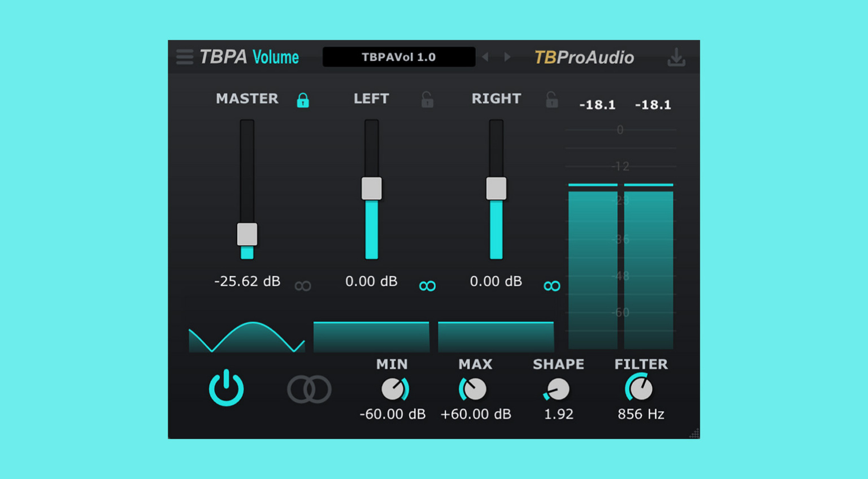Mute the LEFT channel infinity symbol
Screen dimensions: 868x479
[428, 285]
